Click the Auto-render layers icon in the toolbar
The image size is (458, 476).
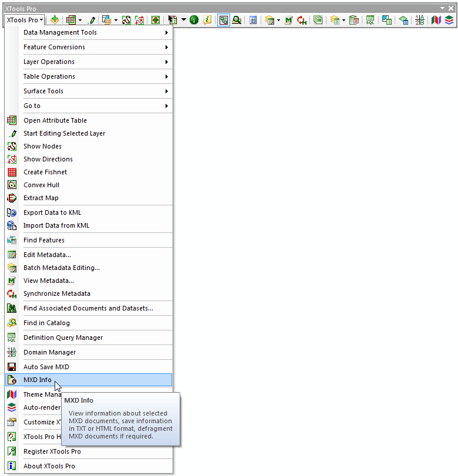(449, 20)
